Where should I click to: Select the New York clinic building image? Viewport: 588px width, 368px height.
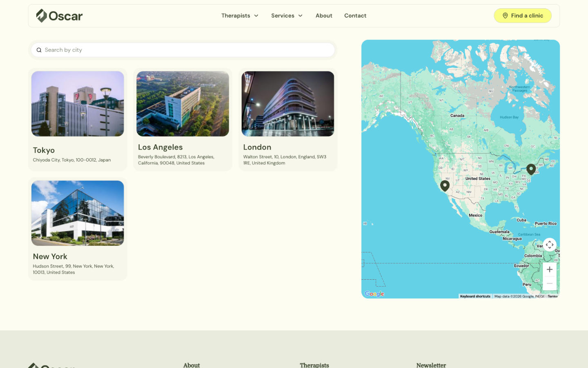pos(78,213)
